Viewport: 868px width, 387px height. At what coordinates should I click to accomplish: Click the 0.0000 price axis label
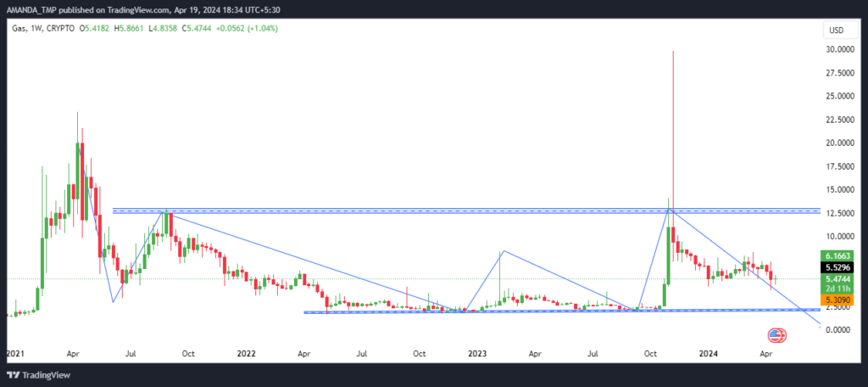(x=840, y=330)
